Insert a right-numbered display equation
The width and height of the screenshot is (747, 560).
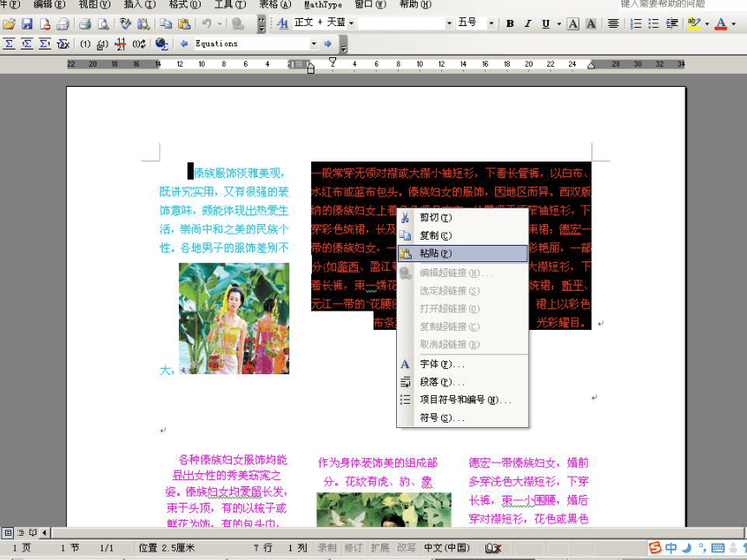pos(45,43)
